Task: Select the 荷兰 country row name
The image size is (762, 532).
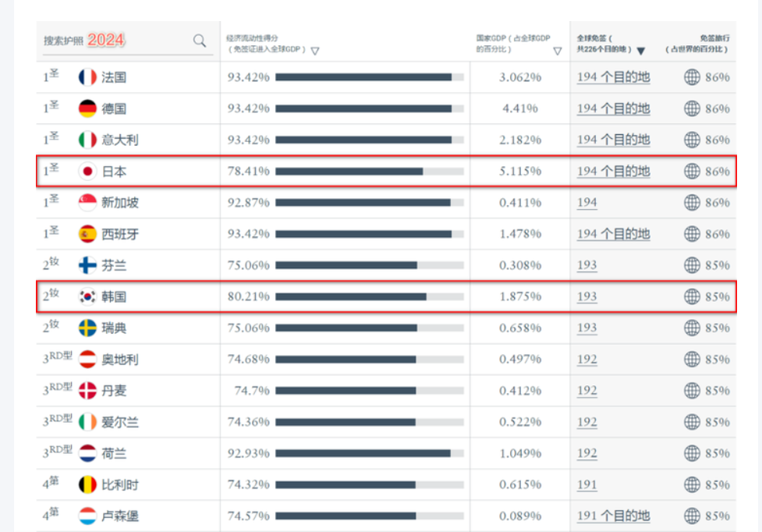Action: pos(114,453)
